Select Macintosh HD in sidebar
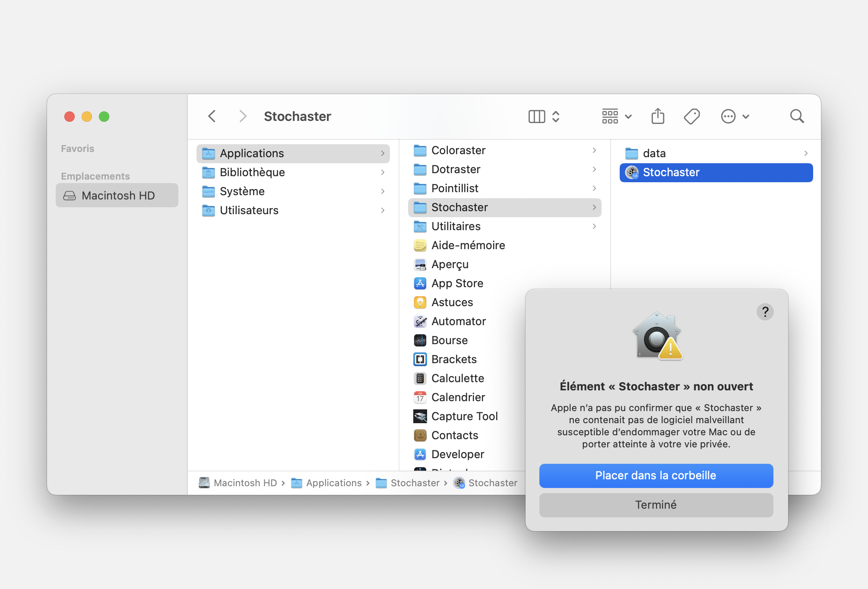Image resolution: width=868 pixels, height=589 pixels. point(117,196)
